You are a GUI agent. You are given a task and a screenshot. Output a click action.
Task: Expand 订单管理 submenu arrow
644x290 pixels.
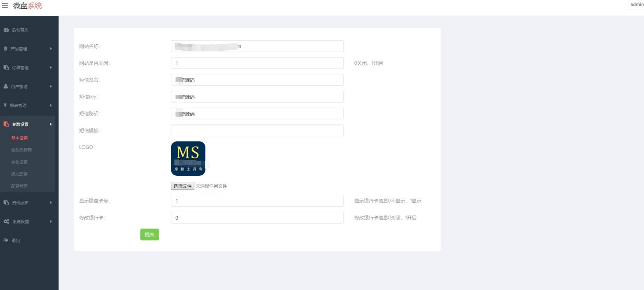(x=51, y=68)
